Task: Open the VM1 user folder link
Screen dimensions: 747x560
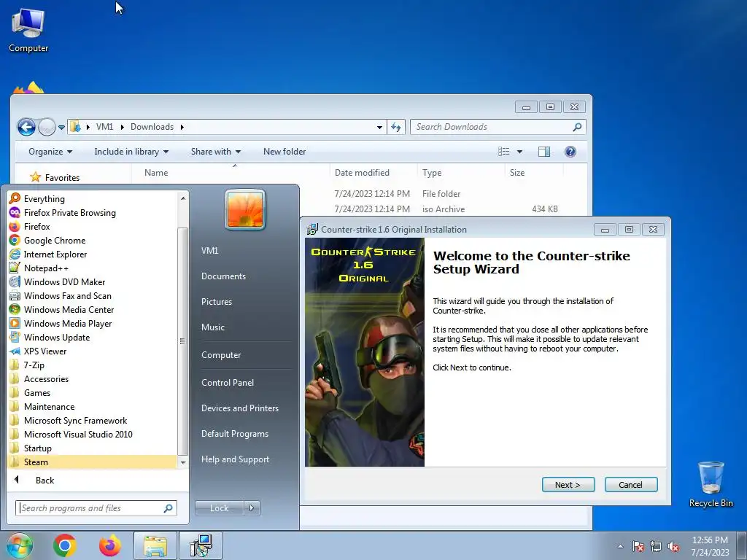Action: (x=209, y=251)
